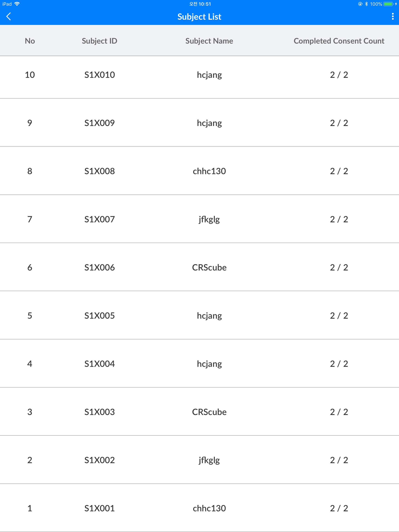Tap the Bluetooth status bar icon
This screenshot has height=532, width=399.
coord(367,4)
